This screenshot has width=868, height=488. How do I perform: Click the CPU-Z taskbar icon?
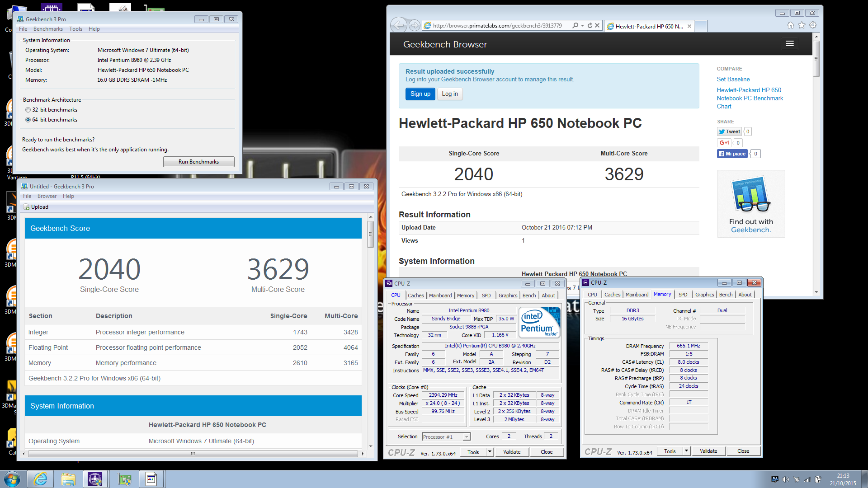pyautogui.click(x=95, y=479)
